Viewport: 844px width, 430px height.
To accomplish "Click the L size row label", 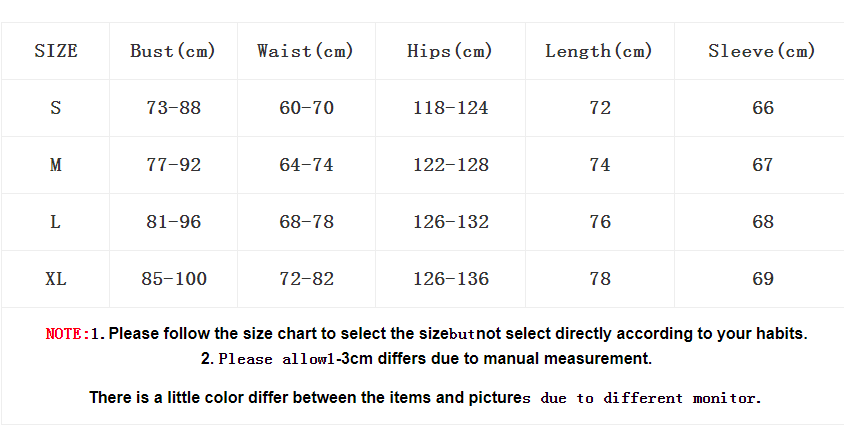I will click(x=56, y=222).
